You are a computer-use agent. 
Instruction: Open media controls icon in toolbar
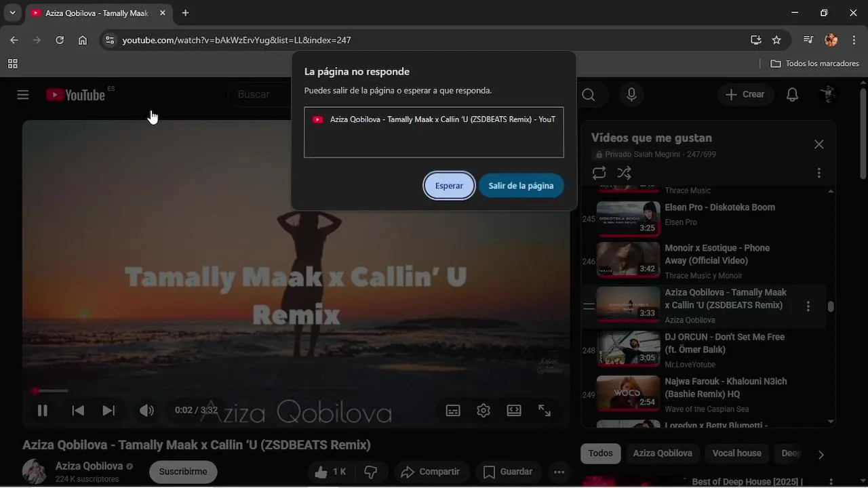[808, 40]
